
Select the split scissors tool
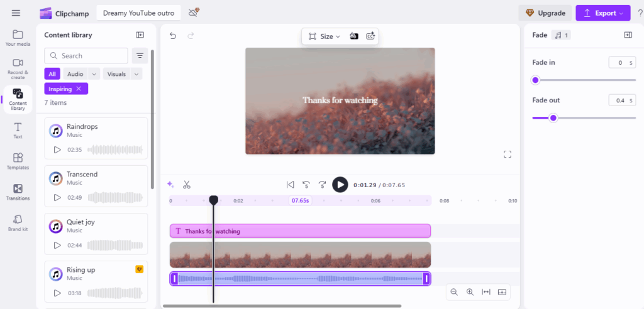[x=187, y=185]
